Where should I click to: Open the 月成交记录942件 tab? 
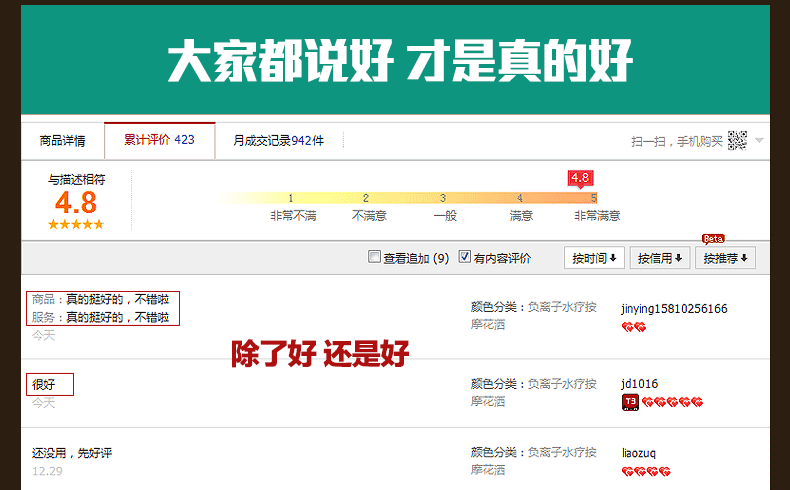tap(278, 141)
